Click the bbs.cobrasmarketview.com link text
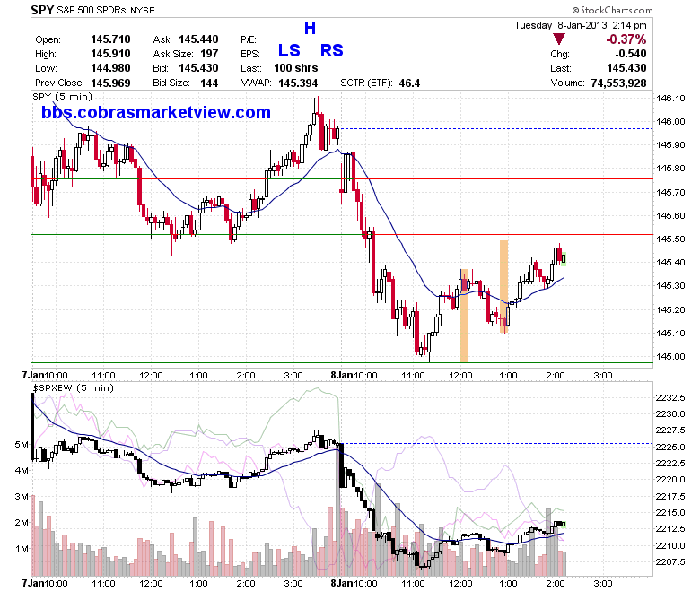Viewport: 700px width, 591px height. [x=156, y=112]
